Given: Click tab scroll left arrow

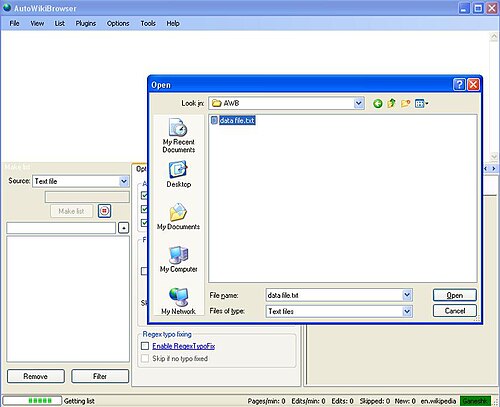Looking at the screenshot, I should point(486,169).
